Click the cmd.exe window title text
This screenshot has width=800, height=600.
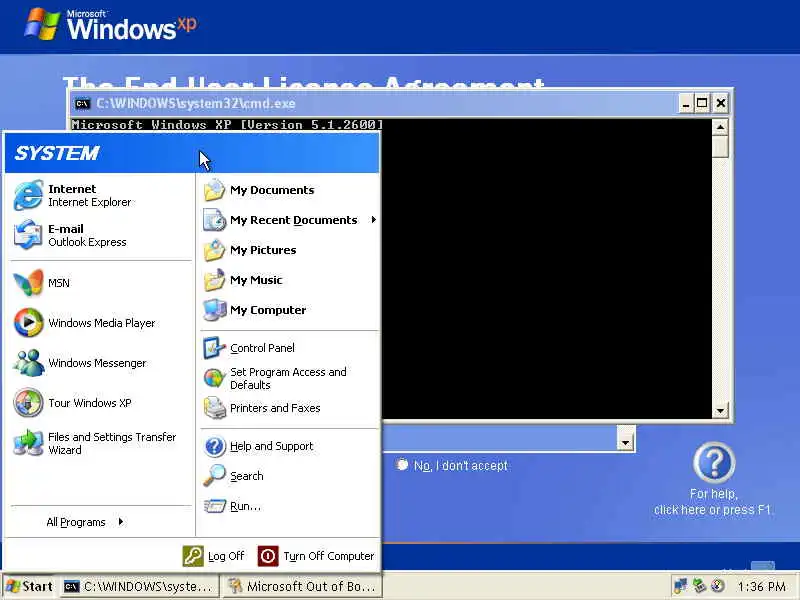coord(196,104)
